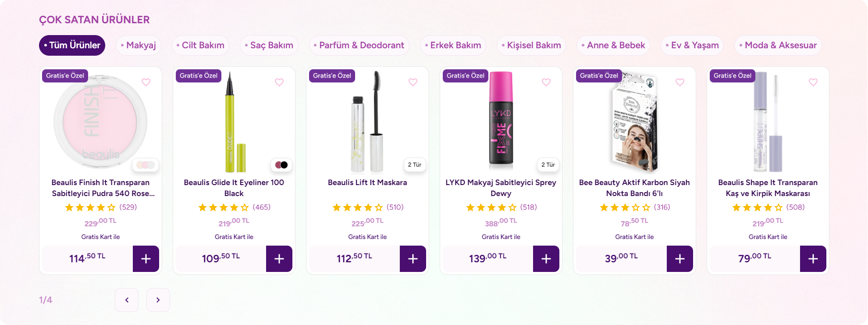This screenshot has width=868, height=325.
Task: Toggle wishlist heart on Bee Beauty product
Action: [680, 82]
